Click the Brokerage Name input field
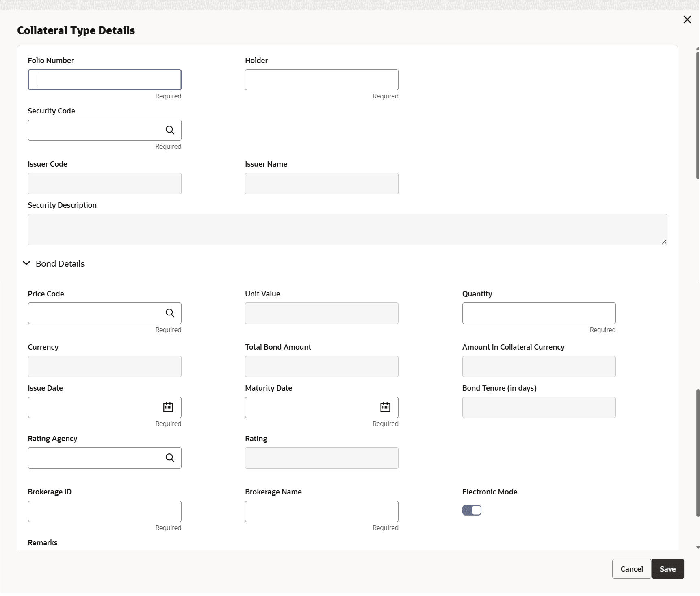The height and width of the screenshot is (596, 700). point(321,511)
